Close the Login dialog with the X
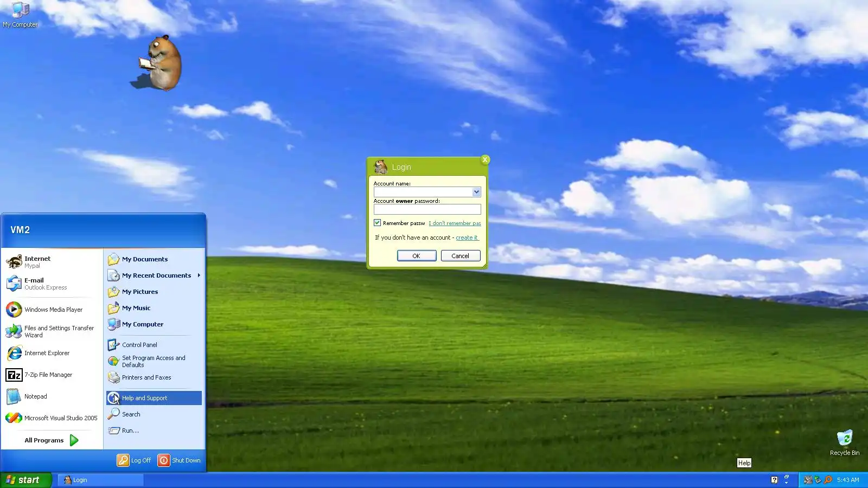Image resolution: width=868 pixels, height=488 pixels. click(x=485, y=159)
